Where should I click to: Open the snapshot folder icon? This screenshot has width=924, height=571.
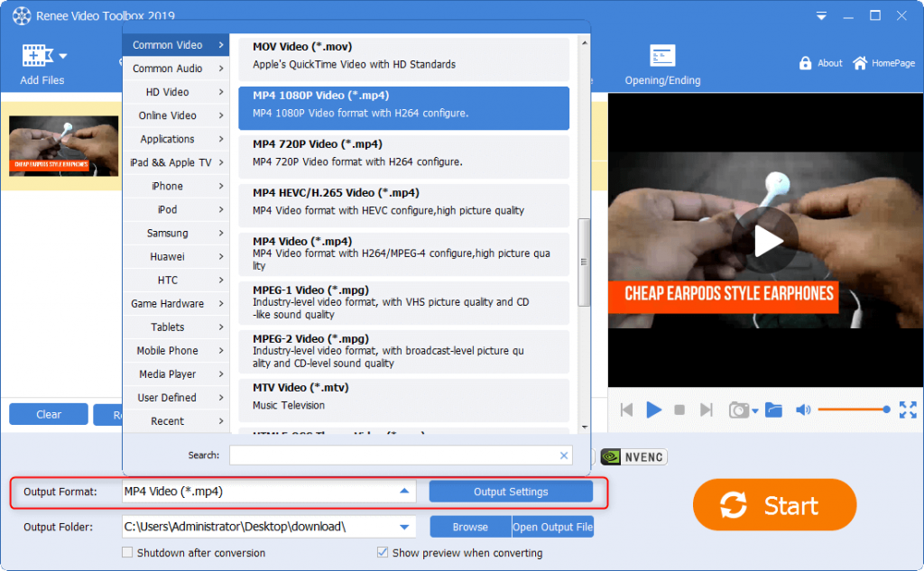coord(773,410)
